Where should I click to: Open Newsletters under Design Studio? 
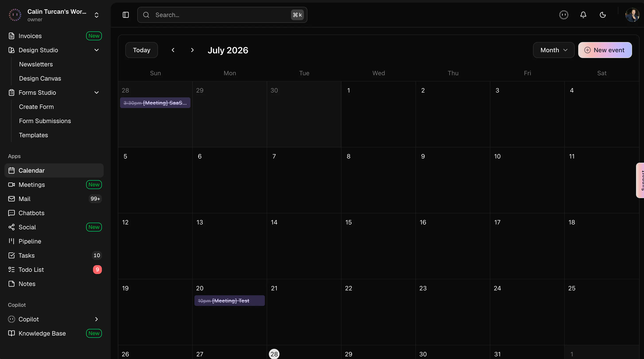click(36, 64)
